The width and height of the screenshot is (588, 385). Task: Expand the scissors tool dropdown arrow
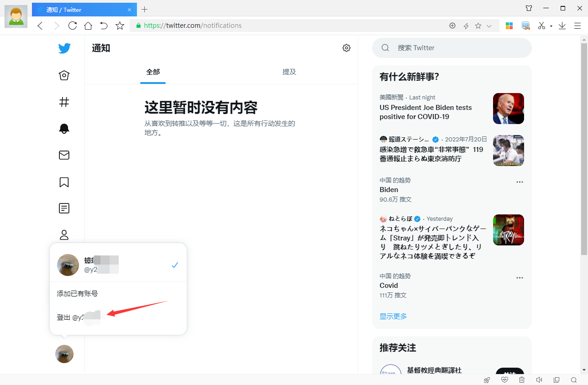(x=551, y=26)
